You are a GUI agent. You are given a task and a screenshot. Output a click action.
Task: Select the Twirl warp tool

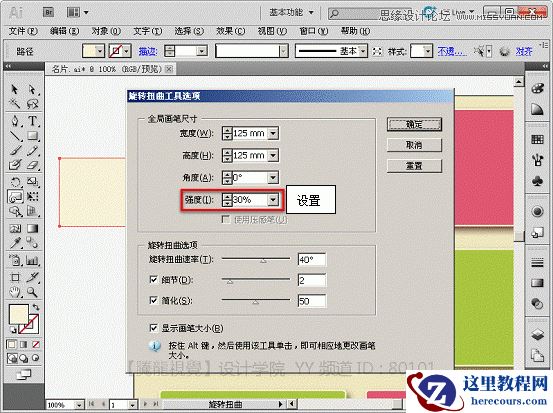click(x=15, y=196)
